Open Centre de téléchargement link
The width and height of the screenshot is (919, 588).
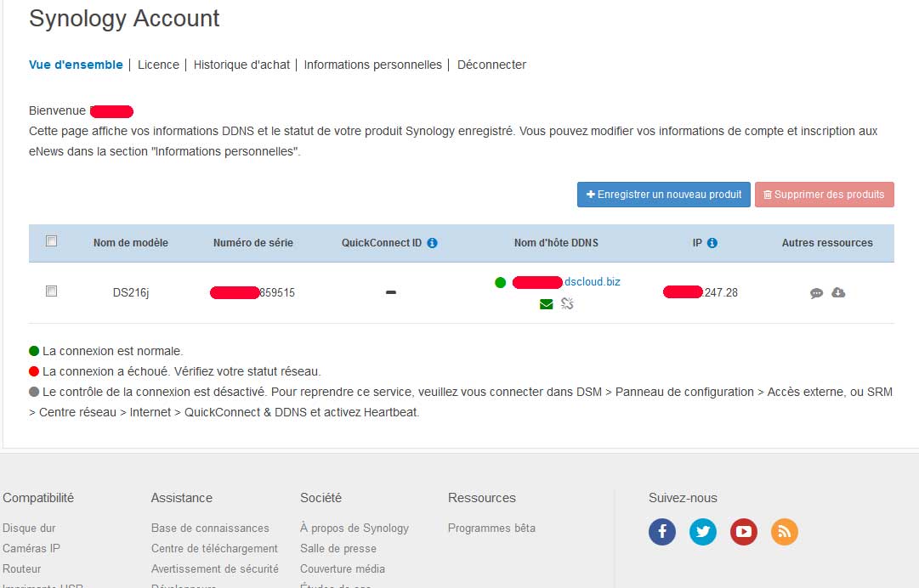point(214,549)
